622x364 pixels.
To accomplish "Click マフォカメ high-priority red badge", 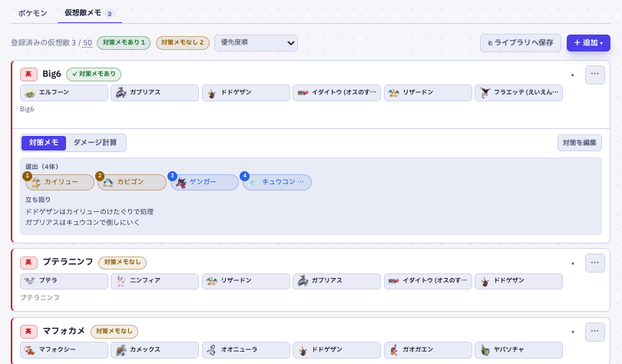I will pyautogui.click(x=28, y=332).
